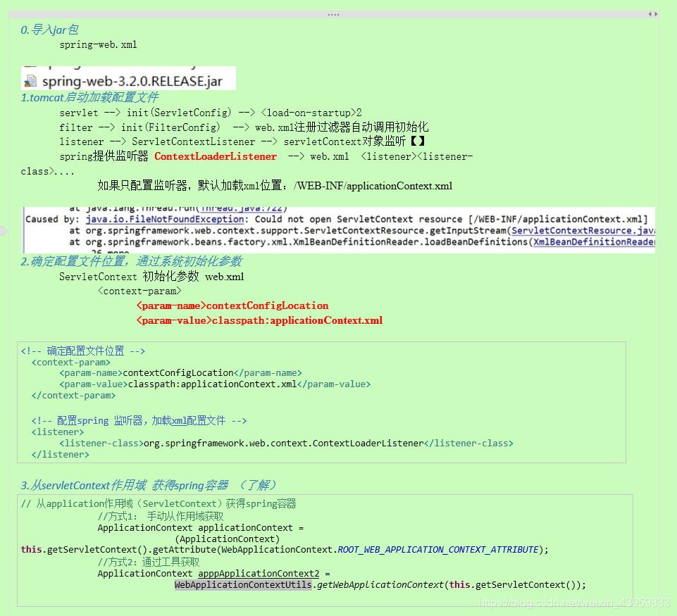
Task: Click 'contextConfigLocation' inside param-name code line
Action: (x=178, y=372)
